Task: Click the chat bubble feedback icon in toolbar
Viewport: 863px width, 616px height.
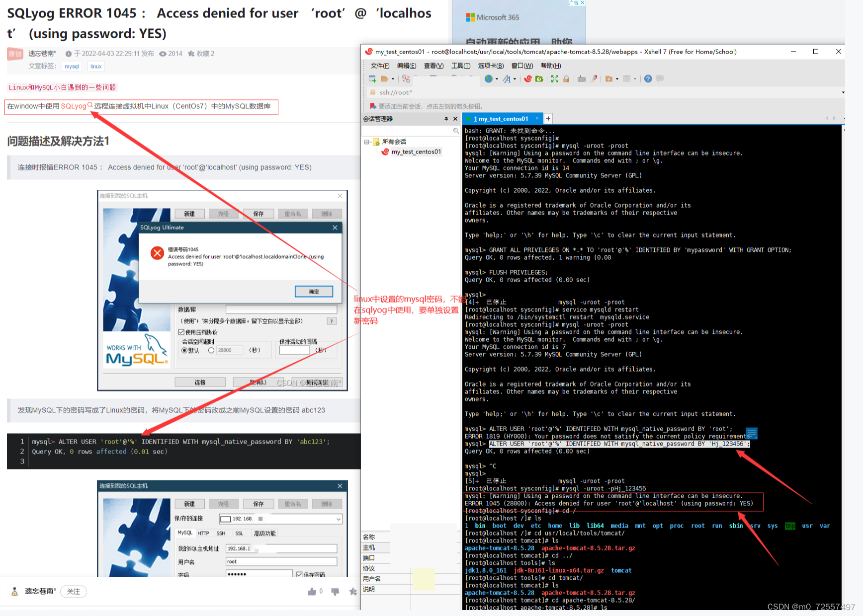Action: click(660, 79)
